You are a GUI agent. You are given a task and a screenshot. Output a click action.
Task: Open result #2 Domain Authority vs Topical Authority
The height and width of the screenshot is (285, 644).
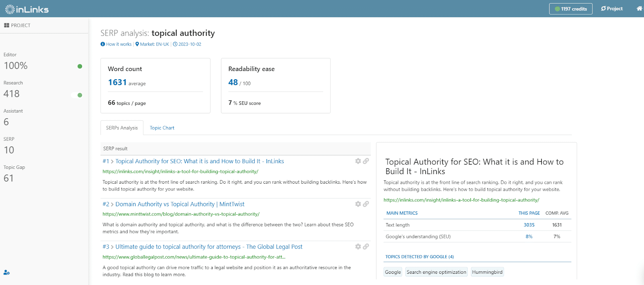click(x=180, y=204)
